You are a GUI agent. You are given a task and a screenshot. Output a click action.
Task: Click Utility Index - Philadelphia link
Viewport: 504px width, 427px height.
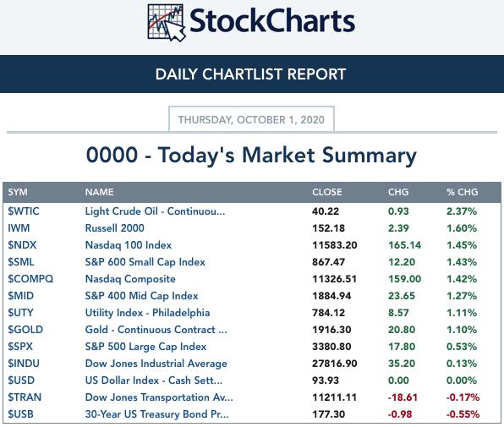[147, 313]
